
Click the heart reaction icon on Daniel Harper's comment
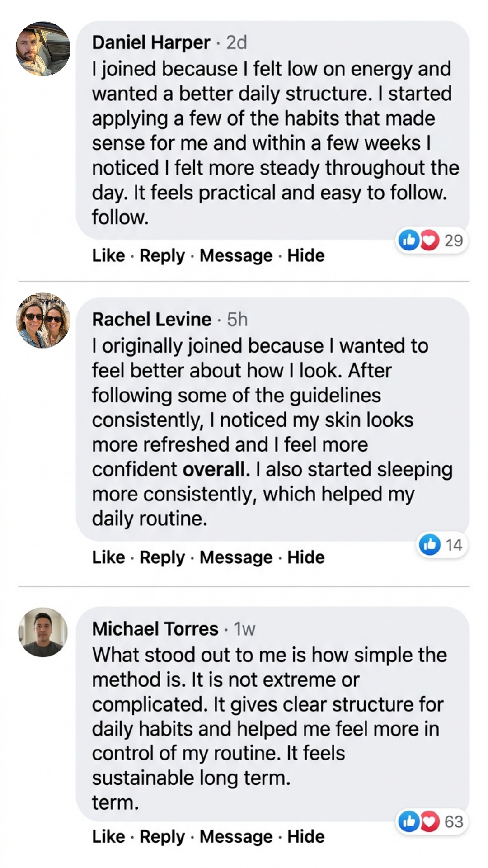(x=429, y=240)
